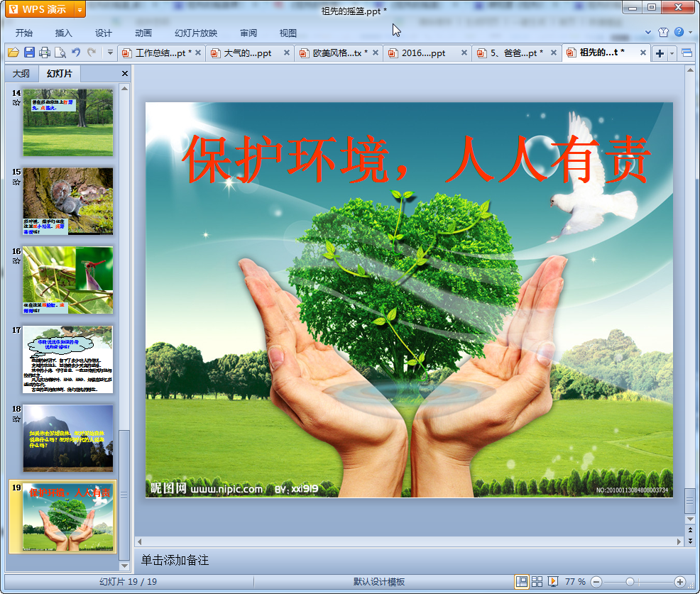700x594 pixels.
Task: Click the Print icon in quick toolbar
Action: click(45, 53)
